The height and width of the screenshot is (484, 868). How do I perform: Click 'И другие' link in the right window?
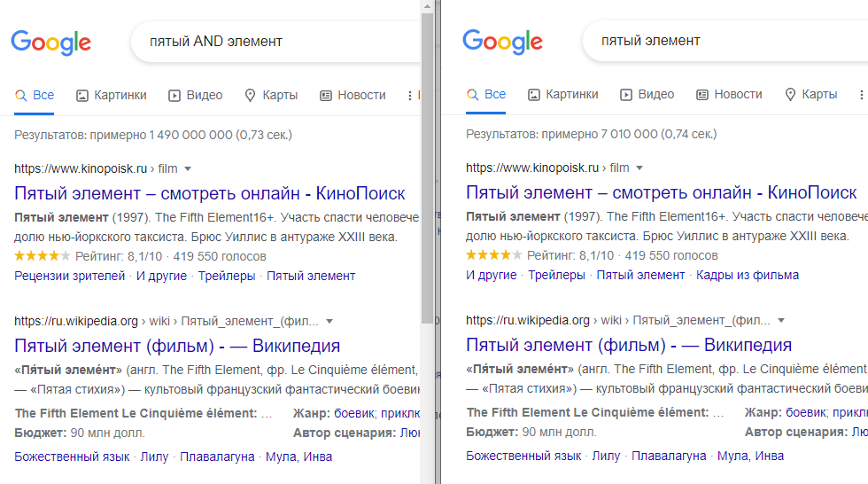tap(492, 275)
